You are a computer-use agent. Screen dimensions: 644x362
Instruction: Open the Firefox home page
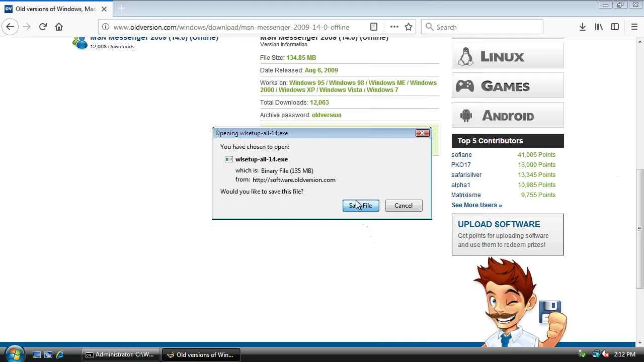(59, 27)
